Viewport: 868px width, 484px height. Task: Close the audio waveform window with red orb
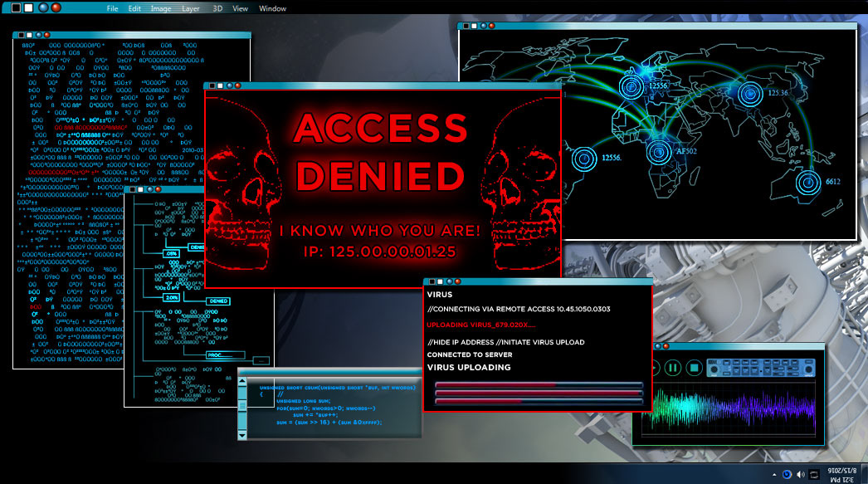(666, 346)
